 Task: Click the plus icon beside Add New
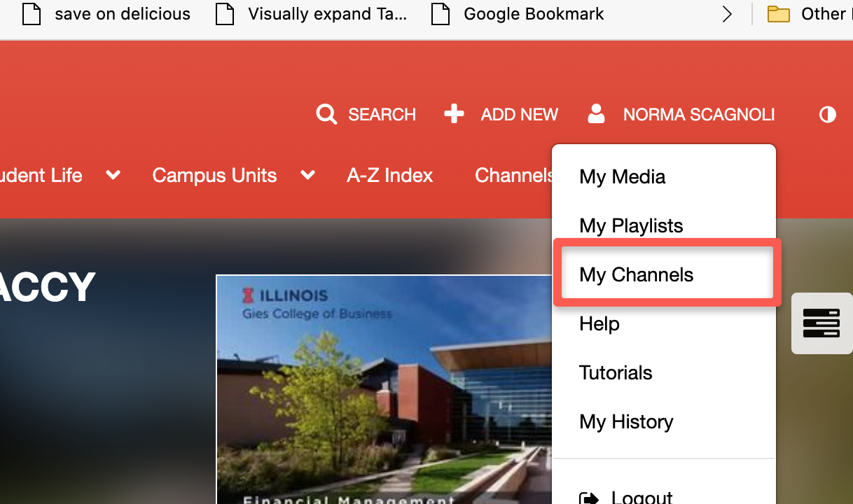click(x=454, y=114)
